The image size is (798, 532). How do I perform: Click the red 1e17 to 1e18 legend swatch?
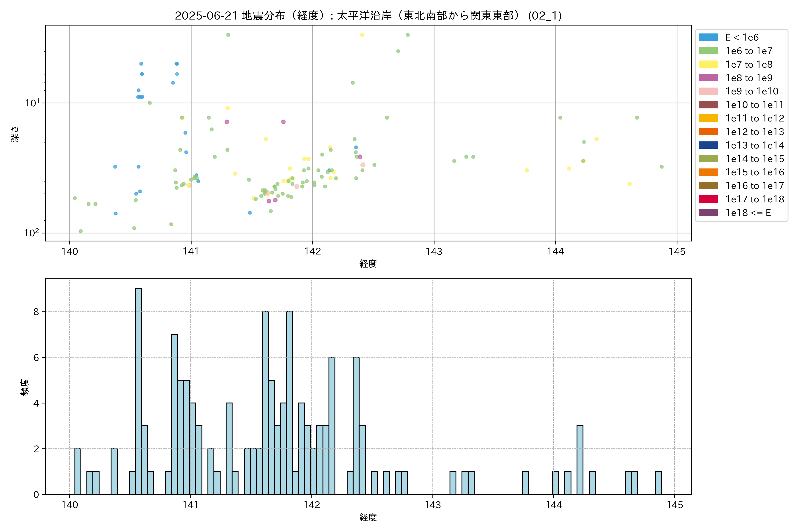[708, 199]
